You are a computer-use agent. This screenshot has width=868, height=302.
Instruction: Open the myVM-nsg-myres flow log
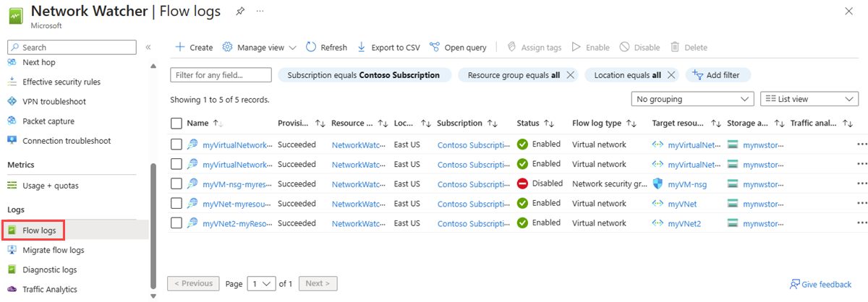click(x=238, y=184)
